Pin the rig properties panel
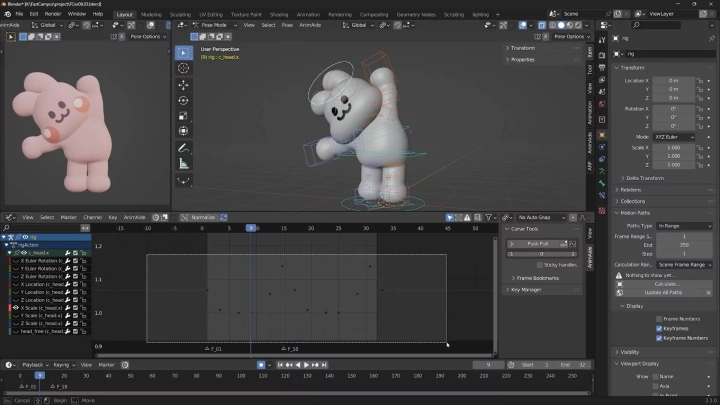Screen dimensions: 720x405 coord(711,39)
